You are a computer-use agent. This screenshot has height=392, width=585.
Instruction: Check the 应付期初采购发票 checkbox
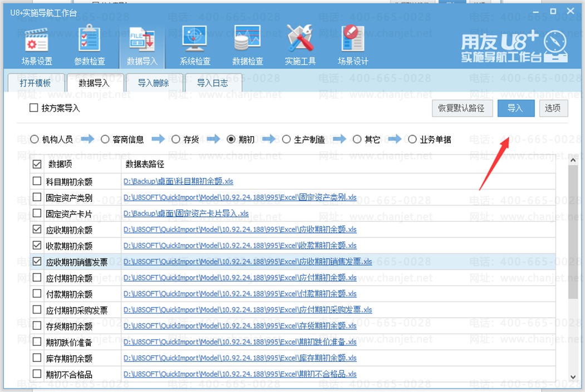pos(37,310)
